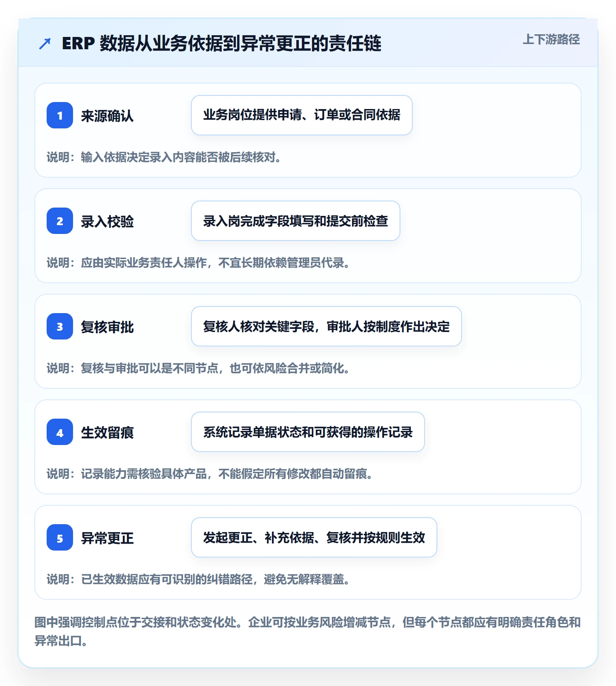Image resolution: width=616 pixels, height=686 pixels.
Task: Select step number 3 badge
Action: [x=60, y=326]
